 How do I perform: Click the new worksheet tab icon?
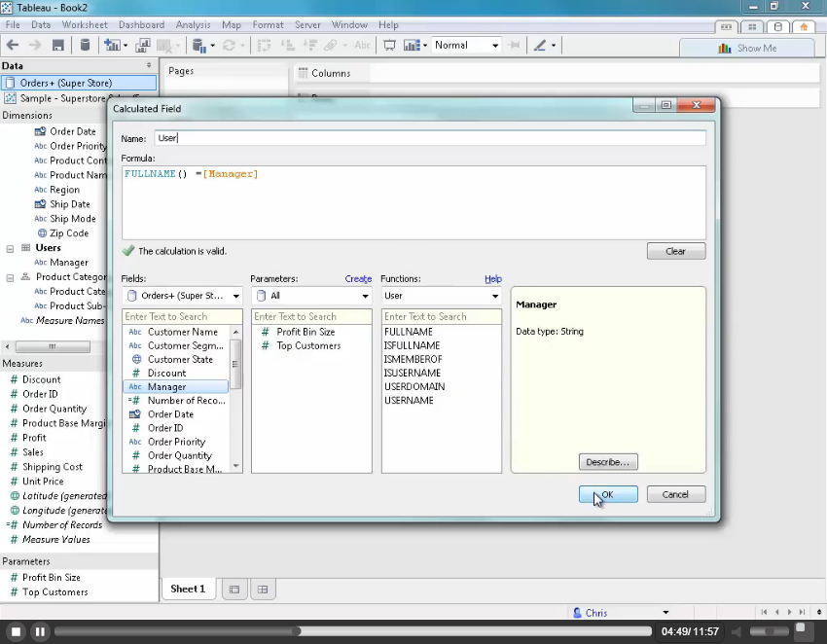[x=234, y=590]
